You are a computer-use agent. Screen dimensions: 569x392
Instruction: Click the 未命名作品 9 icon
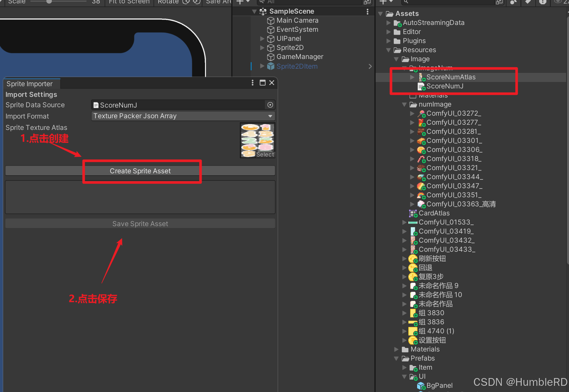click(414, 286)
